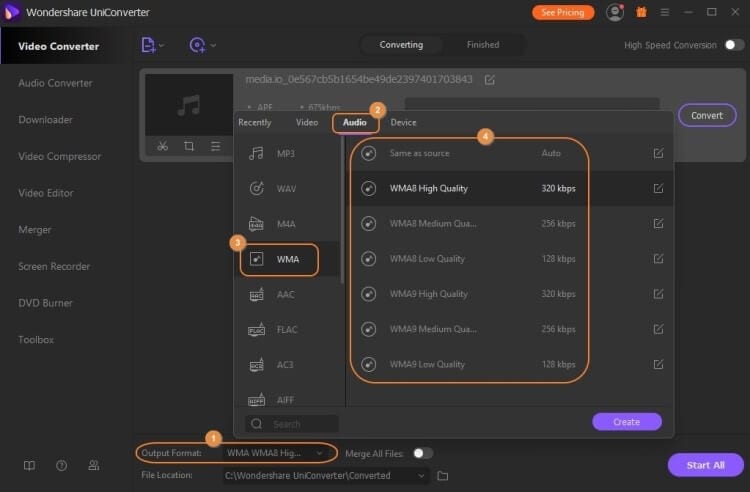Open the gift box promotions icon
The height and width of the screenshot is (492, 750).
pyautogui.click(x=641, y=12)
